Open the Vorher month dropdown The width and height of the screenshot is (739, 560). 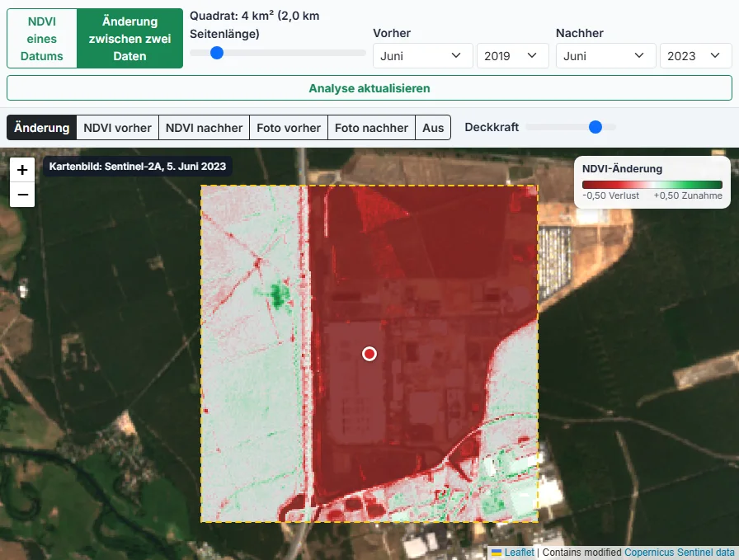[x=423, y=55]
